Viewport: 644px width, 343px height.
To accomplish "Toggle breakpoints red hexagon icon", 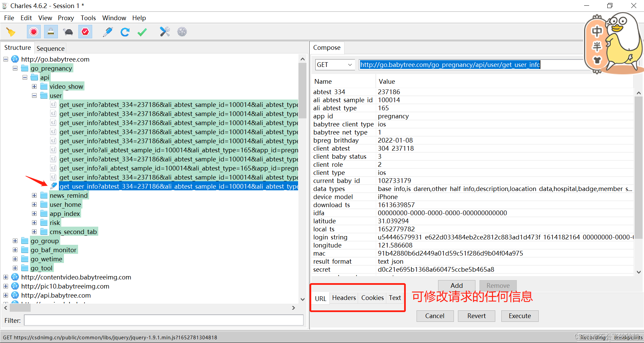I will point(85,32).
